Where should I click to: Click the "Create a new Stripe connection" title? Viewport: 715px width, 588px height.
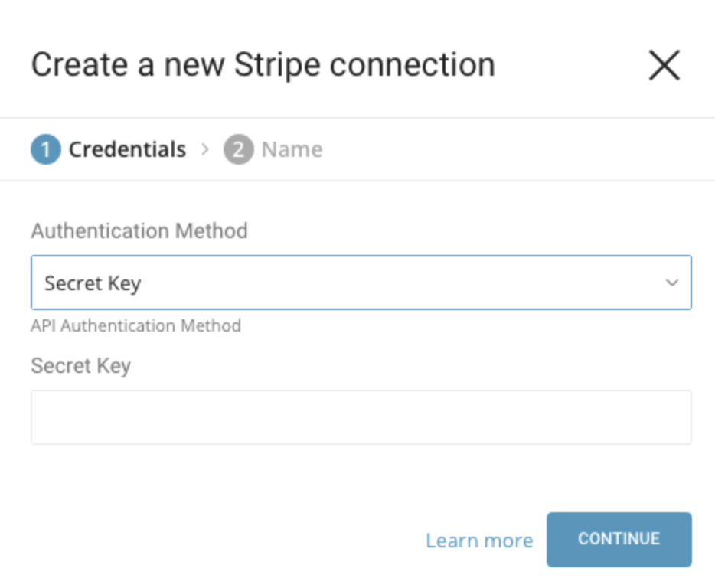click(x=263, y=65)
